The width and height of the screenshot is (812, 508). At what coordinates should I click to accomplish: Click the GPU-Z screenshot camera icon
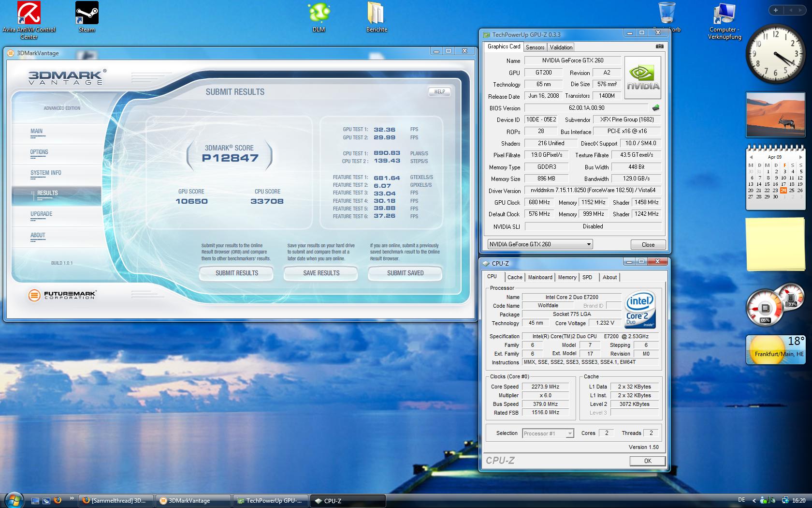[659, 46]
